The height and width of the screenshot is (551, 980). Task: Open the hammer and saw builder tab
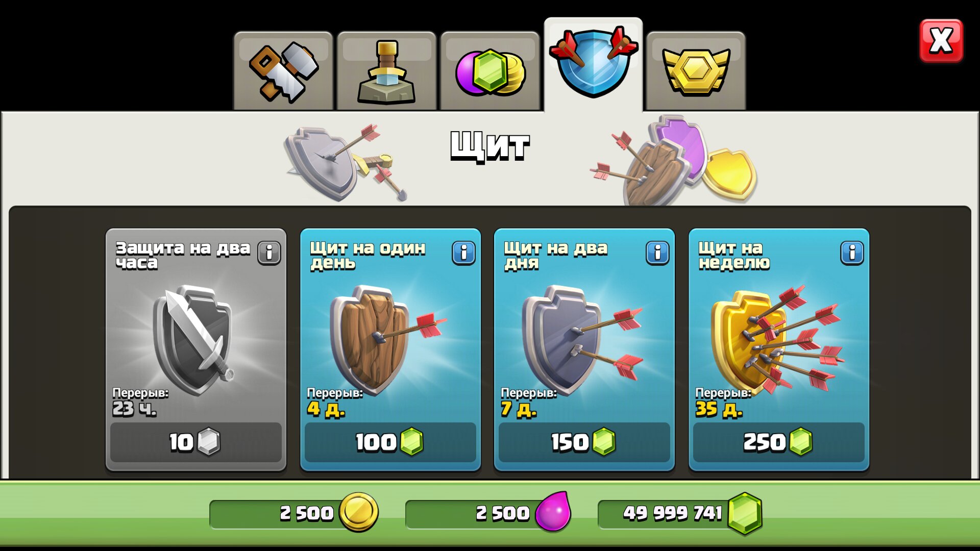(283, 71)
